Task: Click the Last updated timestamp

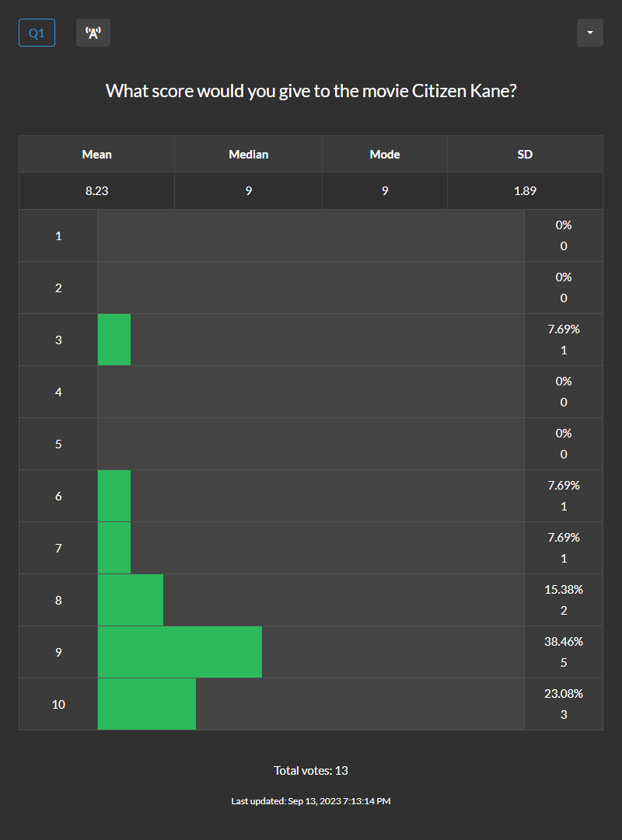Action: pos(310,800)
